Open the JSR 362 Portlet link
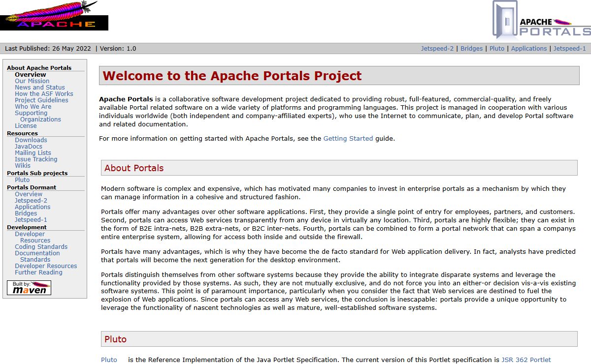Screen dimensions: 591x364 click(x=526, y=360)
